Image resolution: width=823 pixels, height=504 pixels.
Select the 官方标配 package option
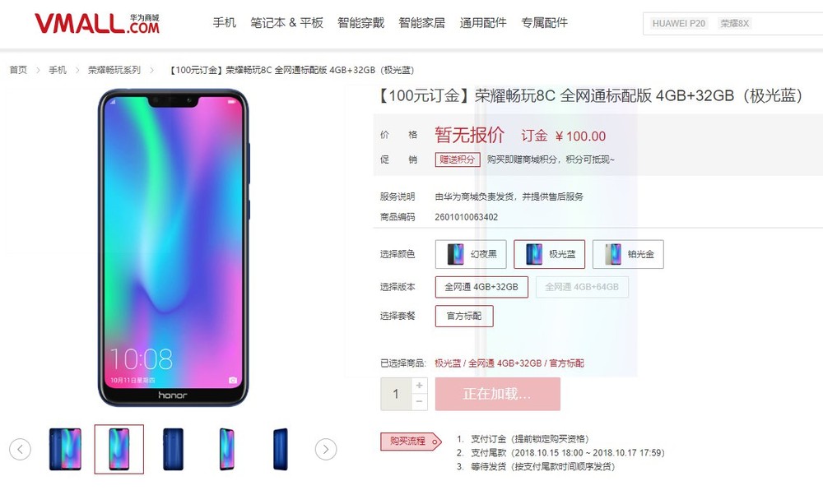464,317
